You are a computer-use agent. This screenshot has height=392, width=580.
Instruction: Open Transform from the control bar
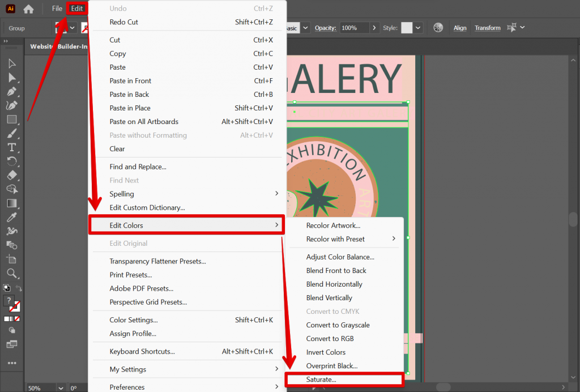(x=488, y=27)
